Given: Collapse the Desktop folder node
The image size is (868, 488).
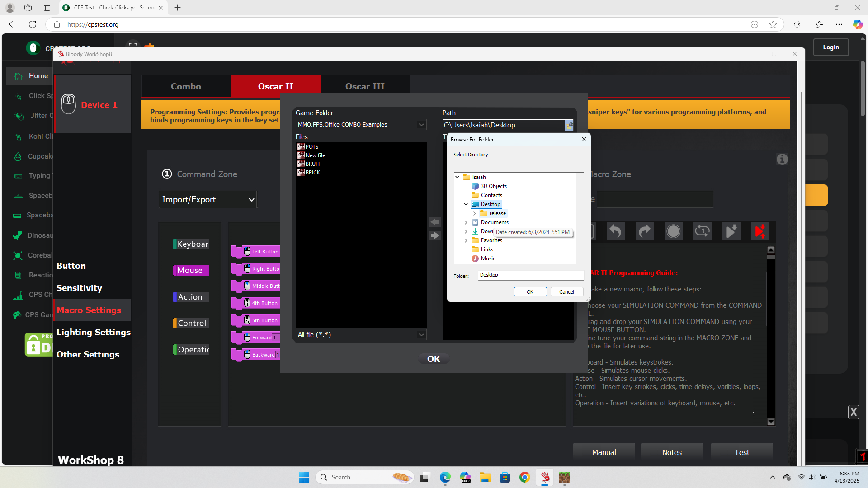Looking at the screenshot, I should [466, 204].
